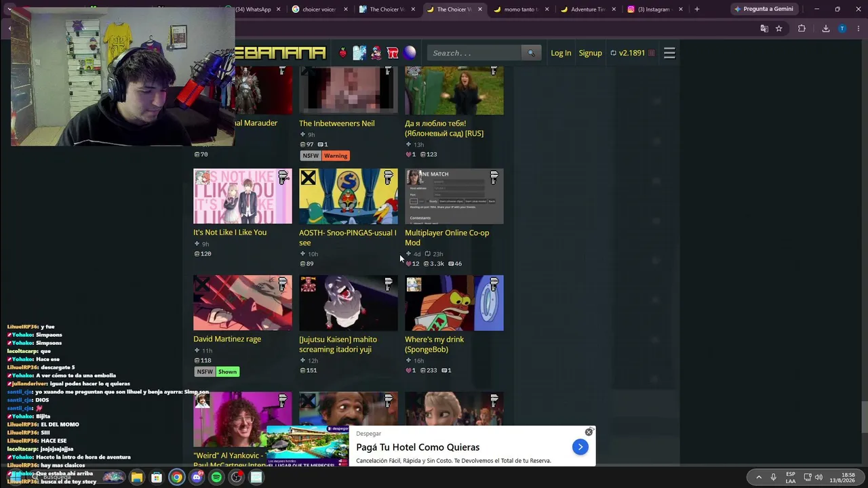Close the active The Choicer tab
Screen dimensions: 868x488
[480, 9]
